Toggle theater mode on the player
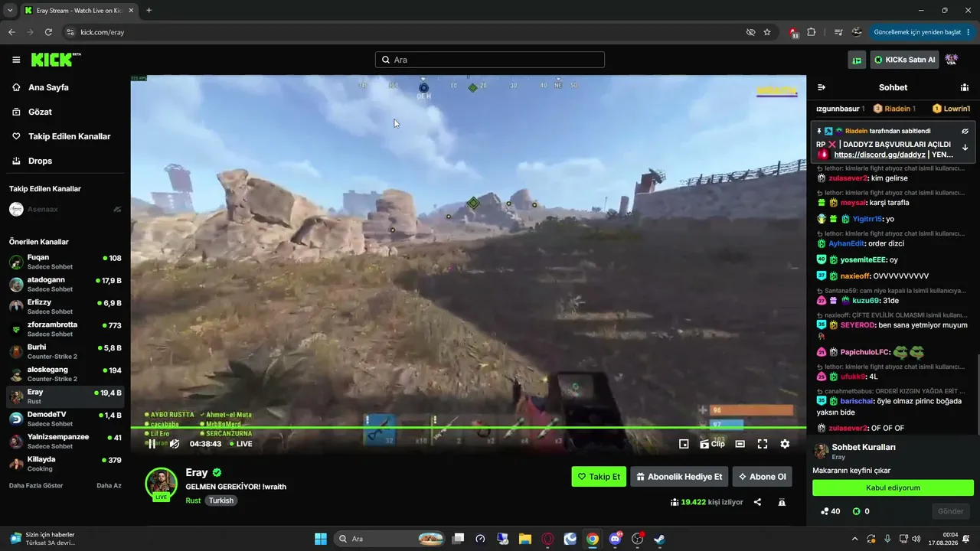This screenshot has height=551, width=980. click(740, 444)
